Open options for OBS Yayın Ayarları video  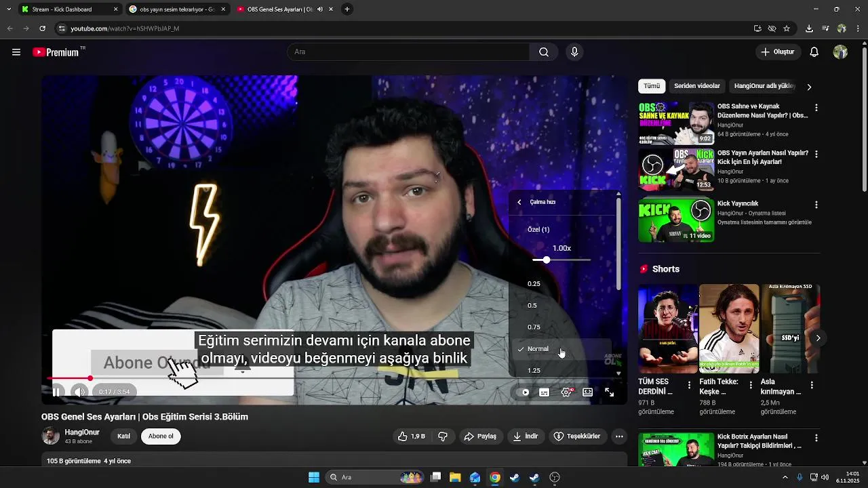tap(816, 155)
